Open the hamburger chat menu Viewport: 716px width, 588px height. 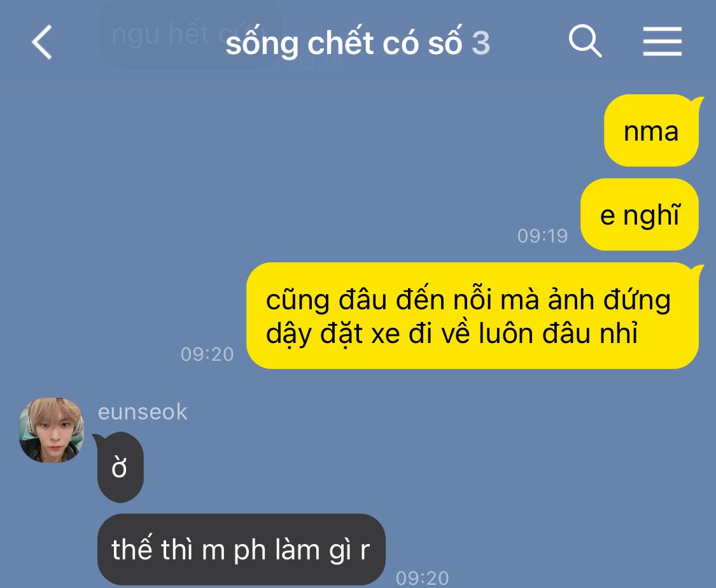[x=662, y=41]
